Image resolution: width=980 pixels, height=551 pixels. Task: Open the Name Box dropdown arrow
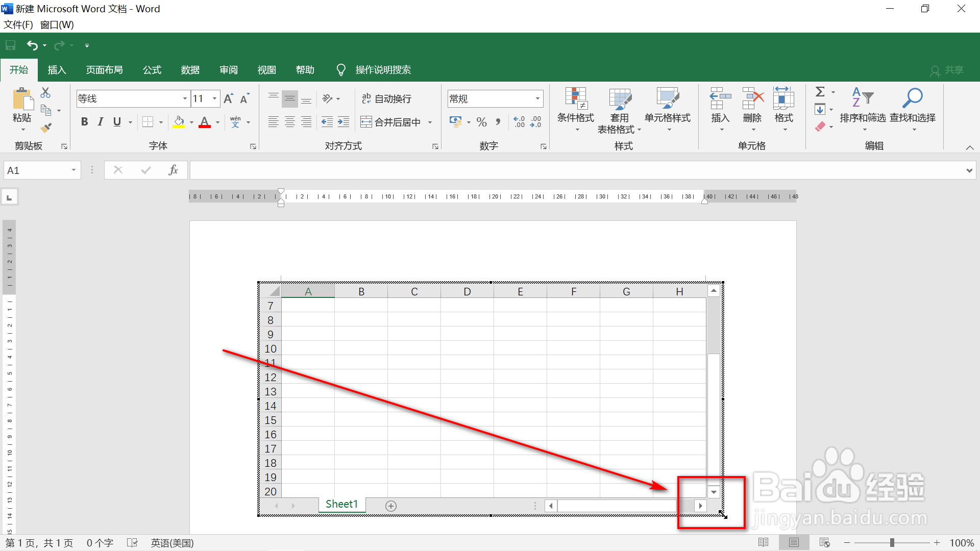[73, 170]
